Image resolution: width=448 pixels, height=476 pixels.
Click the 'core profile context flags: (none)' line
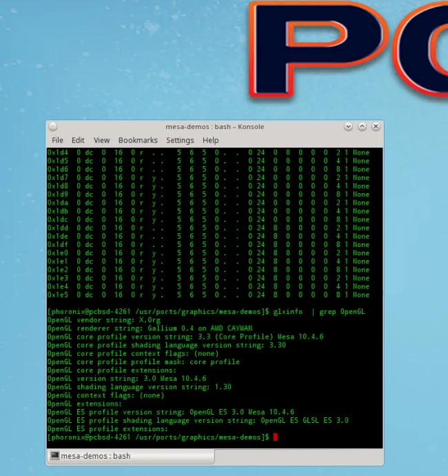point(133,353)
